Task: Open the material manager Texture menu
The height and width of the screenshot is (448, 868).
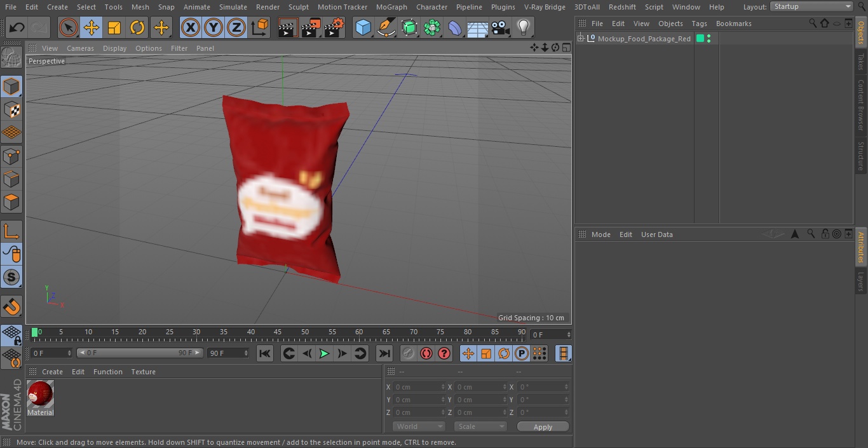Action: (143, 372)
